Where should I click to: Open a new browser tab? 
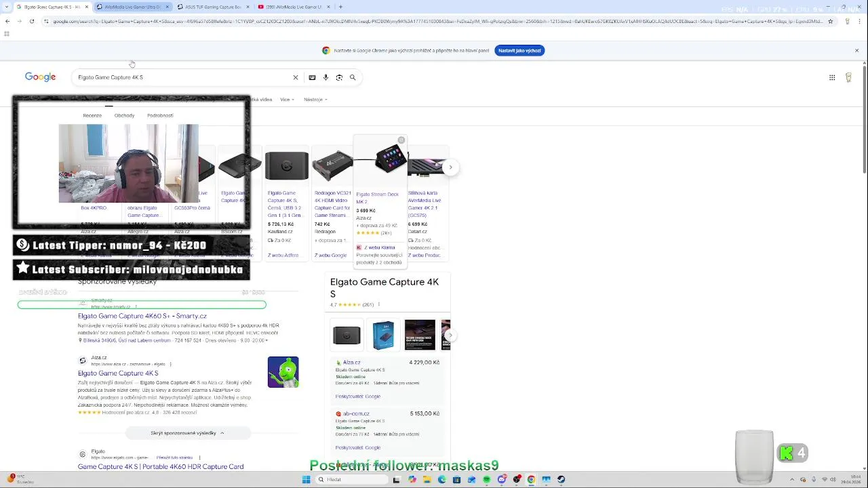pyautogui.click(x=340, y=7)
